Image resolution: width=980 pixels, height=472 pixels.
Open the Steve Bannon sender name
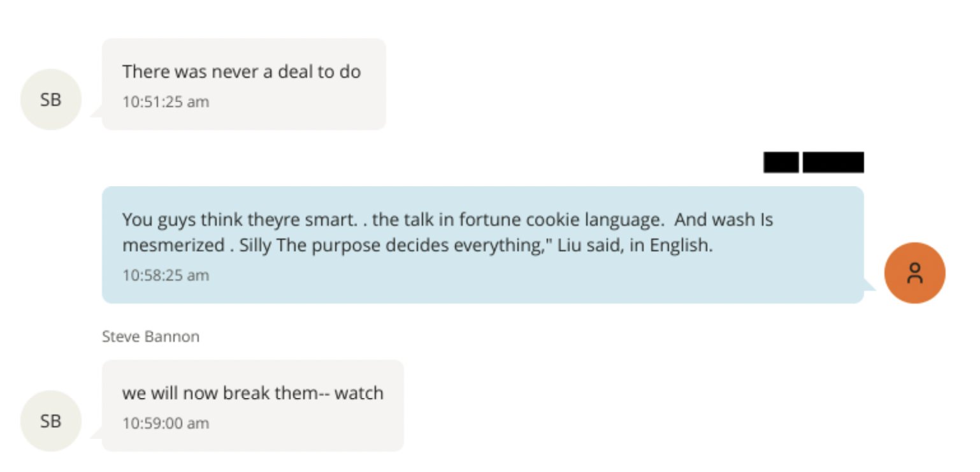click(x=150, y=337)
